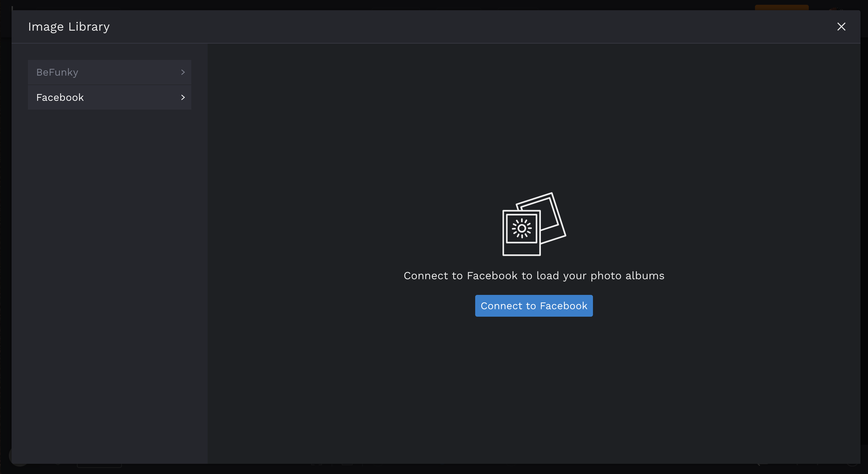Click the Connect to Facebook button
The height and width of the screenshot is (474, 868).
[x=534, y=306]
